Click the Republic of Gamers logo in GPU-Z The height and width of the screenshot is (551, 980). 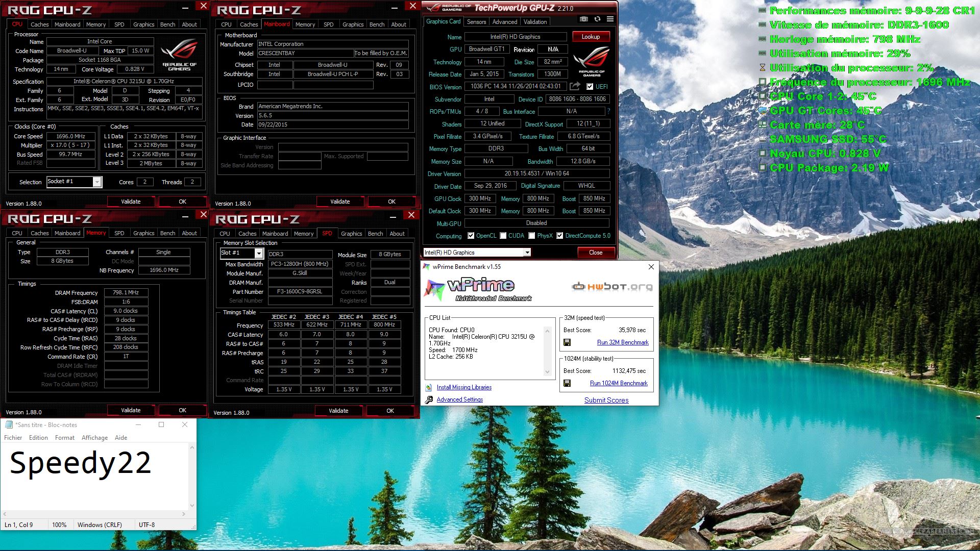(592, 62)
